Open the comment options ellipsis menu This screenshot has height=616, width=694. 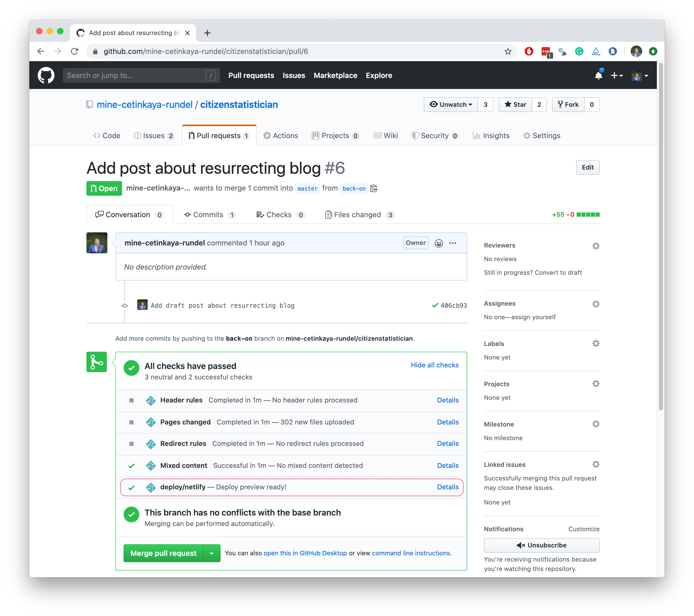coord(453,243)
